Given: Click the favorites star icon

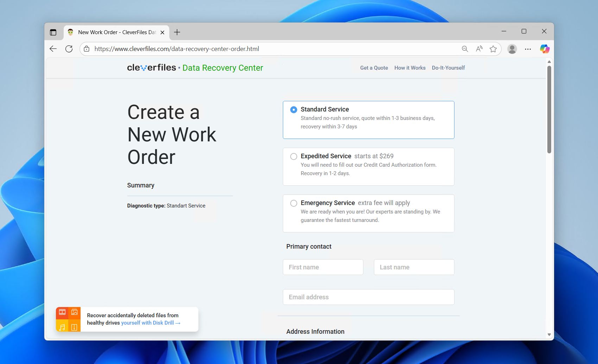Looking at the screenshot, I should (x=493, y=49).
